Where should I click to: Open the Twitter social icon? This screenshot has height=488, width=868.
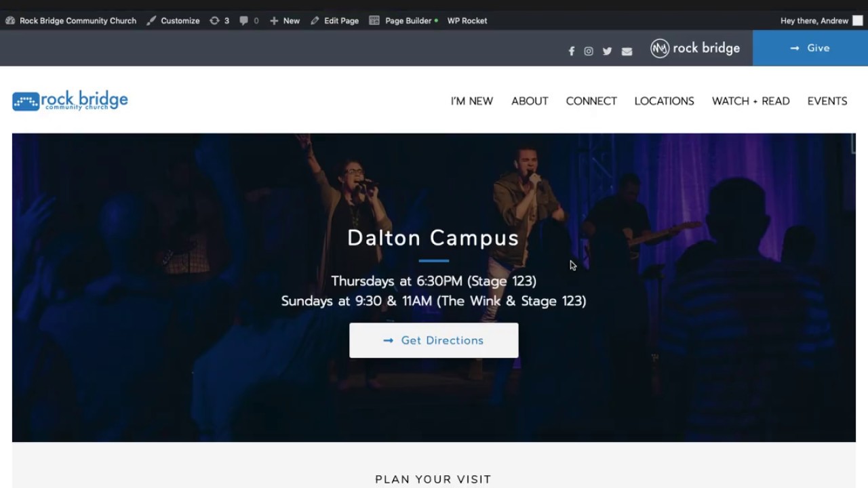[x=607, y=52]
